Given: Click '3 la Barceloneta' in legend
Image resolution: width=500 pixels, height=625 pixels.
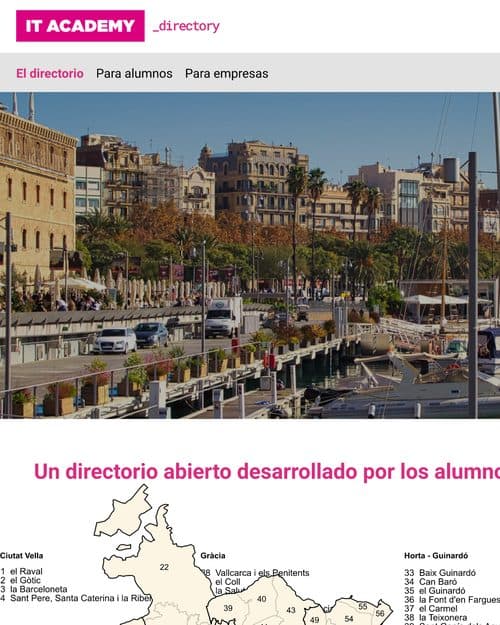Looking at the screenshot, I should click(34, 589).
